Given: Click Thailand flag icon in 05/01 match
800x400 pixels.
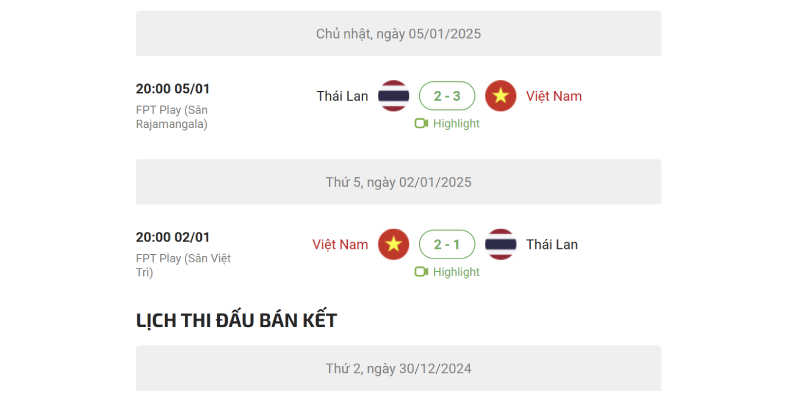Looking at the screenshot, I should tap(393, 96).
